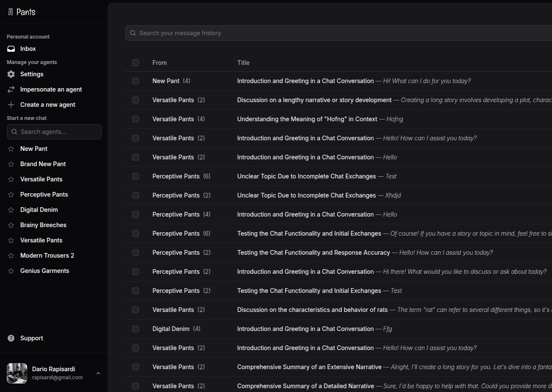The width and height of the screenshot is (552, 392).
Task: Check the checkbox on the New Pant conversation
Action: point(136,81)
